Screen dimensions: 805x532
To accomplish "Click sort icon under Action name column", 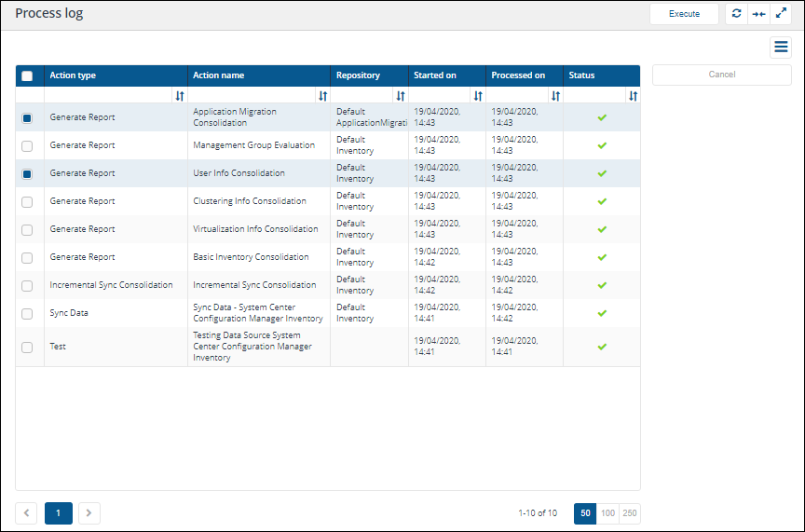I will 322,96.
